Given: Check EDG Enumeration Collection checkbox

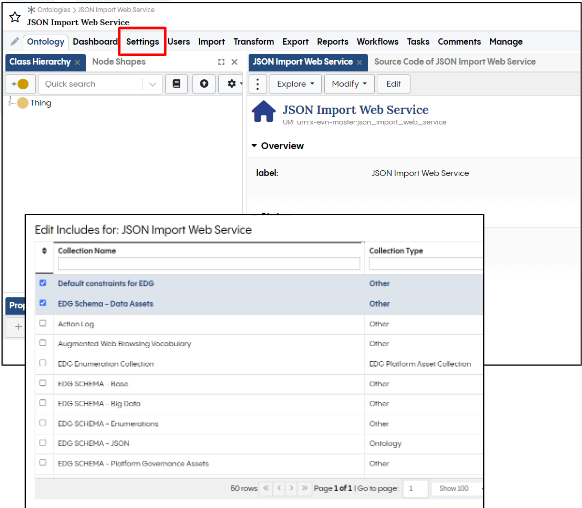Looking at the screenshot, I should tap(43, 363).
